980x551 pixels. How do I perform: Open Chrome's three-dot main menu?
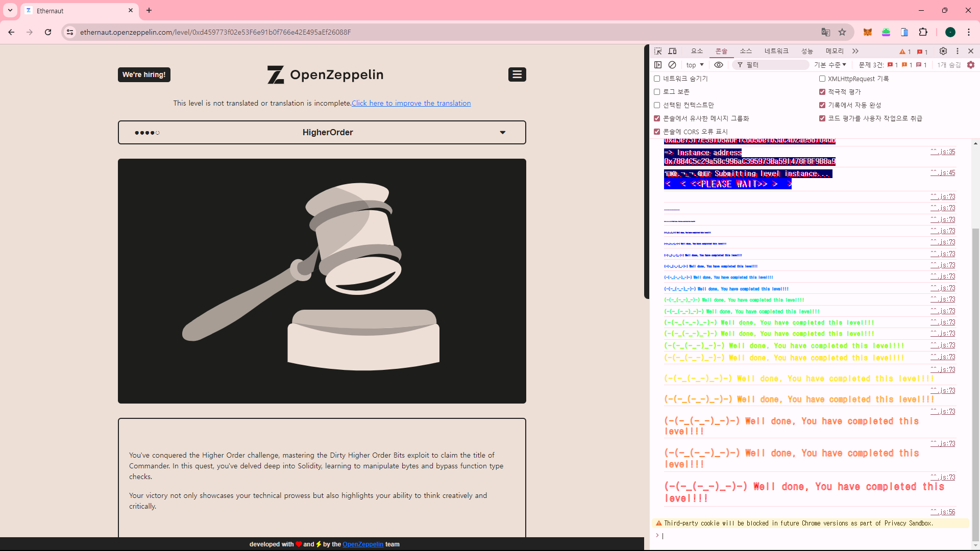(969, 32)
